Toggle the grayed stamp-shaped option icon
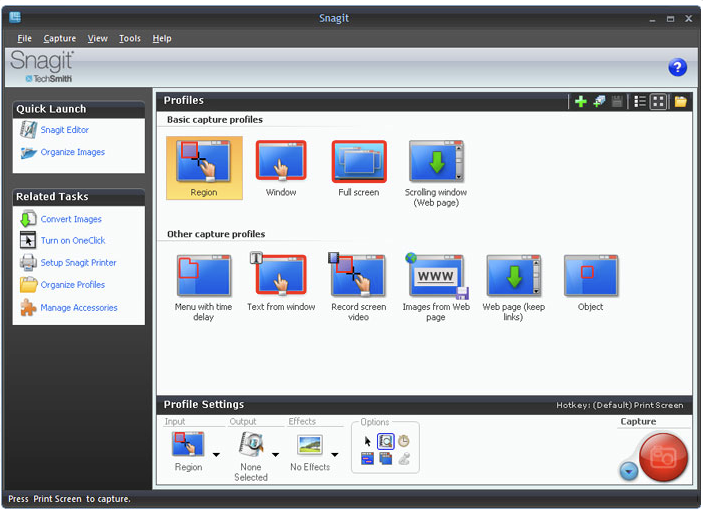 coord(404,459)
